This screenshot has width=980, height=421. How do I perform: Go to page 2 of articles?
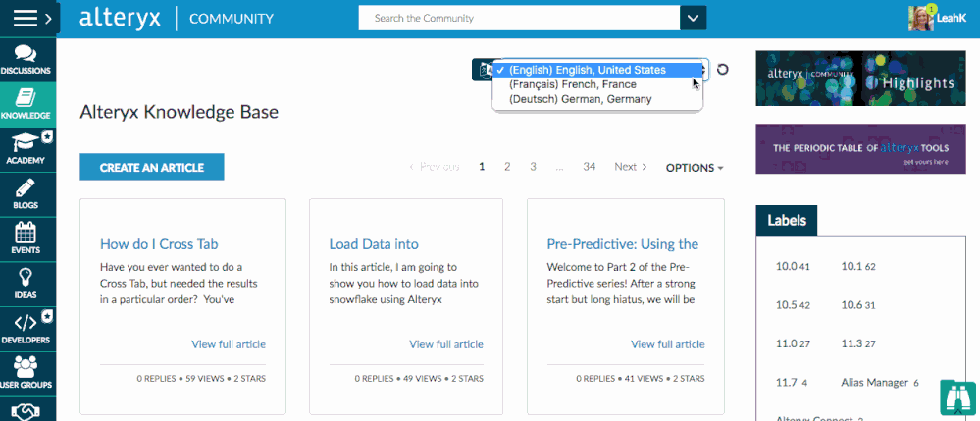pyautogui.click(x=507, y=167)
